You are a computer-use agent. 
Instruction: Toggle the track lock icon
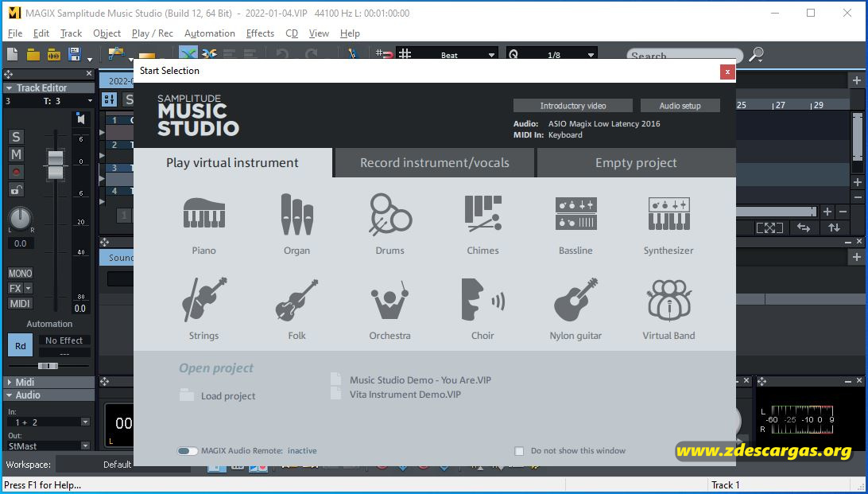click(x=16, y=190)
